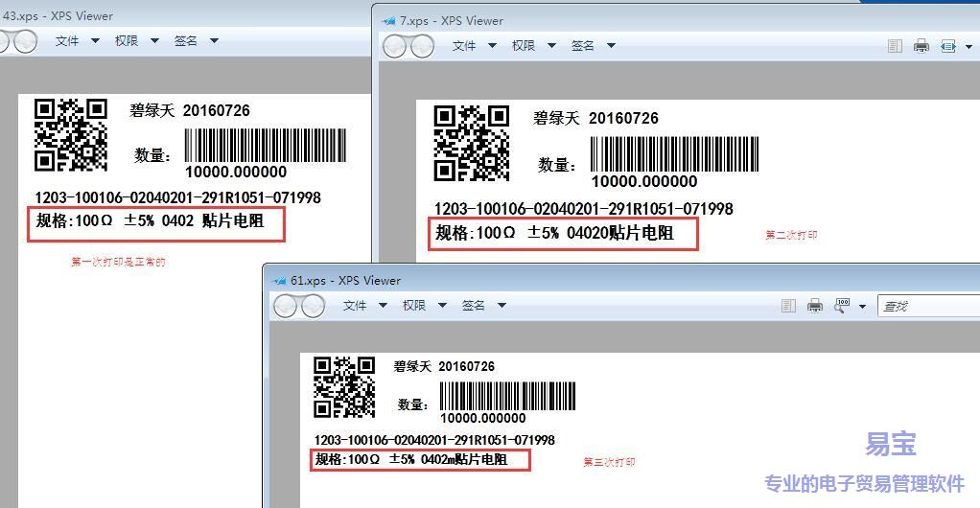
Task: Open the 签名 menu in 61.xps window
Action: tap(473, 306)
